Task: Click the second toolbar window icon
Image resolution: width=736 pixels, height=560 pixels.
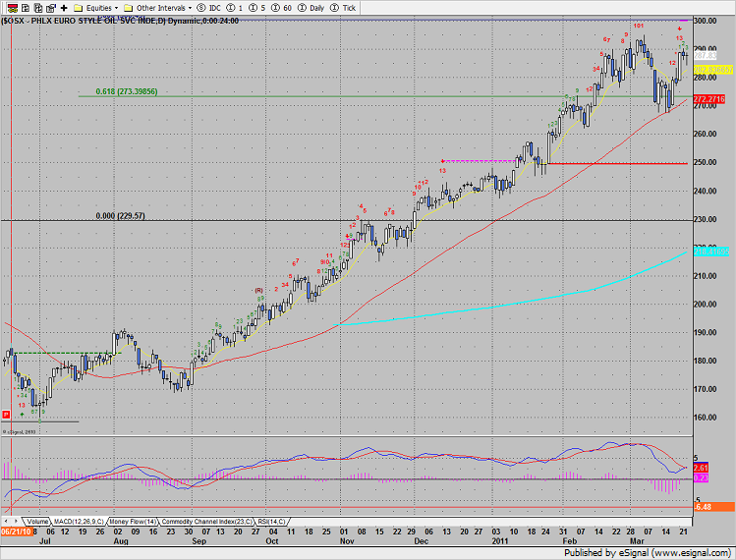Action: point(26,8)
